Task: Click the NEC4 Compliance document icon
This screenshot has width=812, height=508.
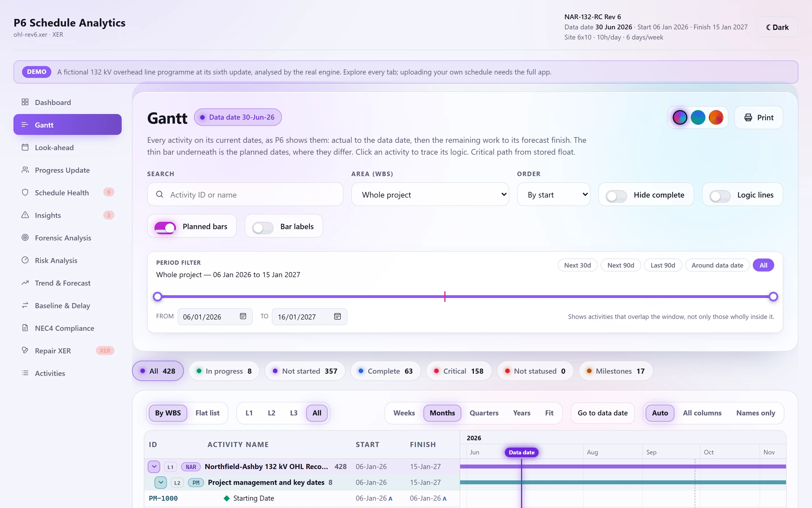Action: pos(25,328)
